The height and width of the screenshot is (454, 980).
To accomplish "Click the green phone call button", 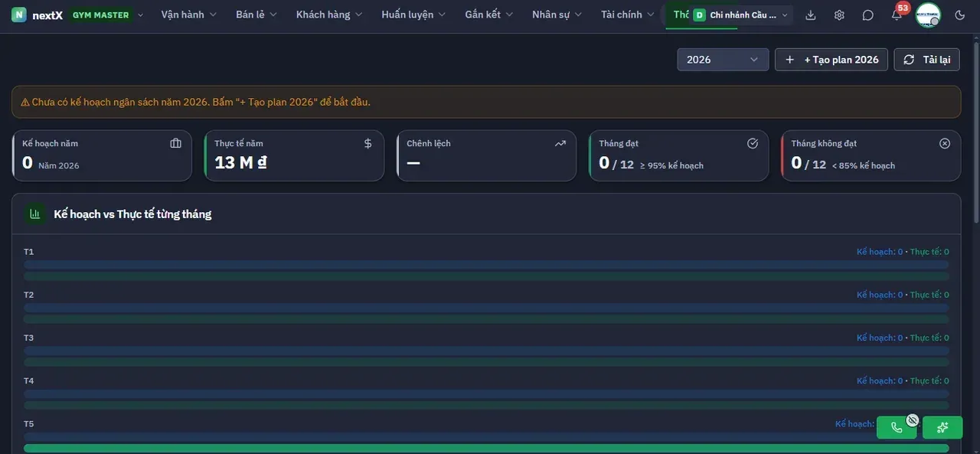I will click(x=897, y=427).
